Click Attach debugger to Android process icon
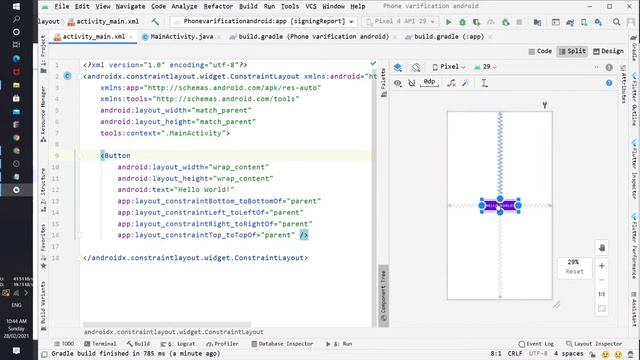This screenshot has width=640, height=360. (x=505, y=22)
